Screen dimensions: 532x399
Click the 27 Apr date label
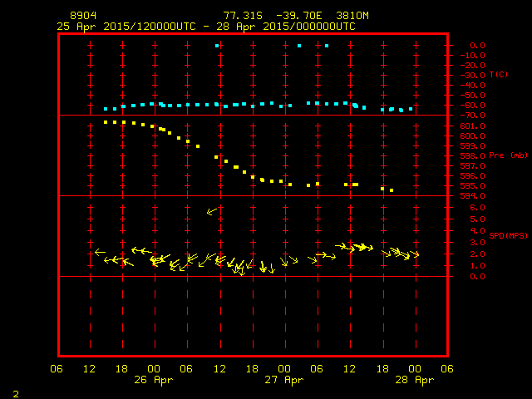coord(284,380)
